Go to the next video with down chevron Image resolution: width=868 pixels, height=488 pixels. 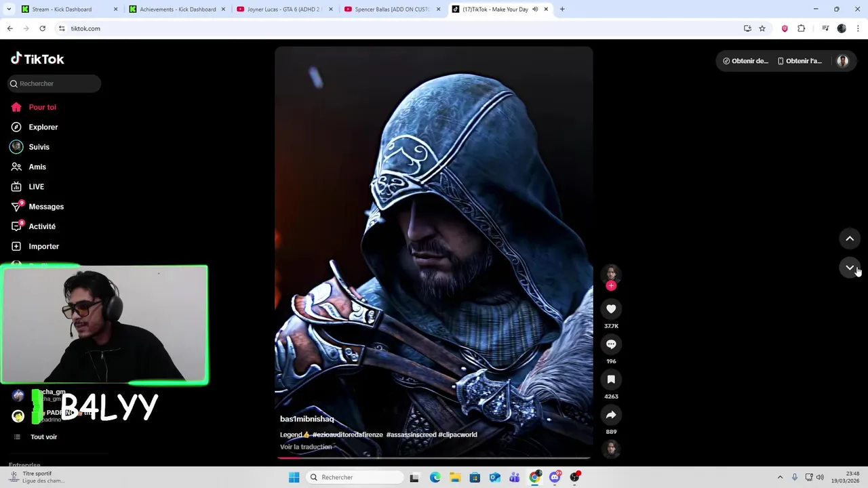[850, 268]
